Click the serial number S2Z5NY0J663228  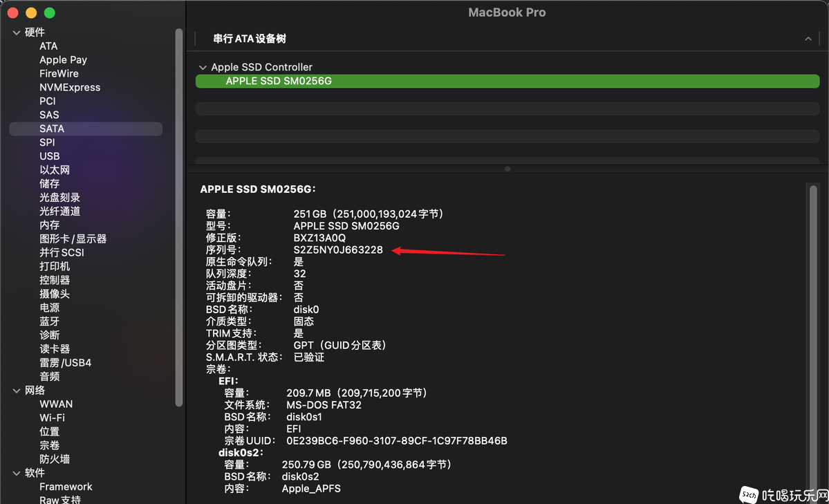pyautogui.click(x=338, y=250)
